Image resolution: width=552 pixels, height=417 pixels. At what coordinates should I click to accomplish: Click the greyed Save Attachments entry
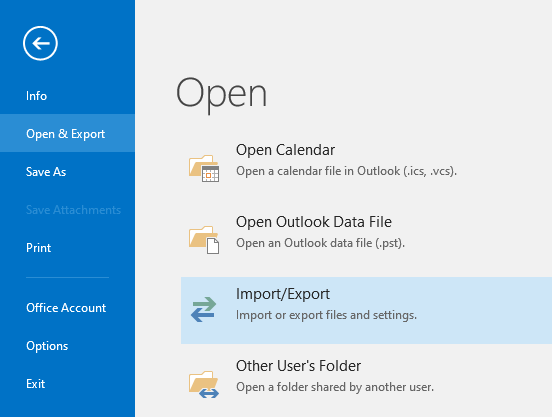point(73,210)
